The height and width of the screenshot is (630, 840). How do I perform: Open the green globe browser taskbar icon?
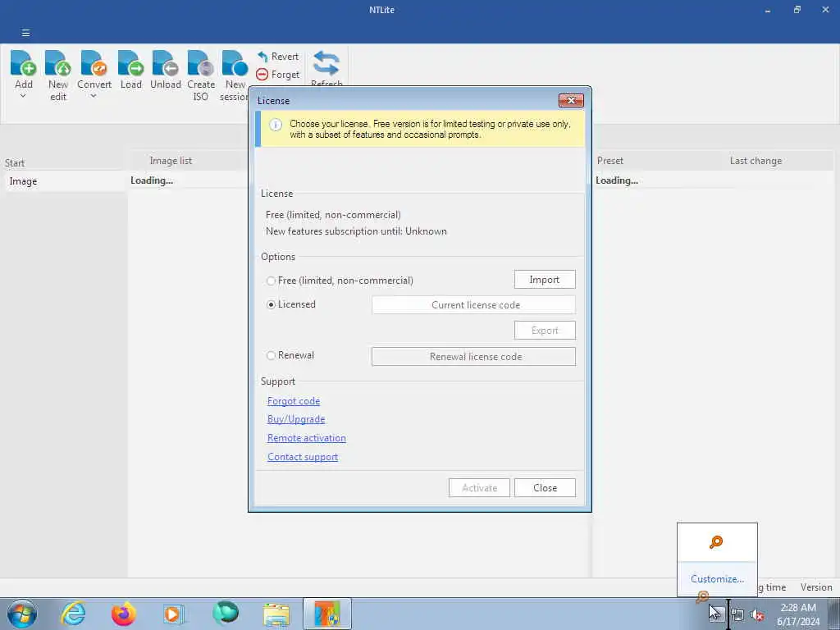point(225,614)
